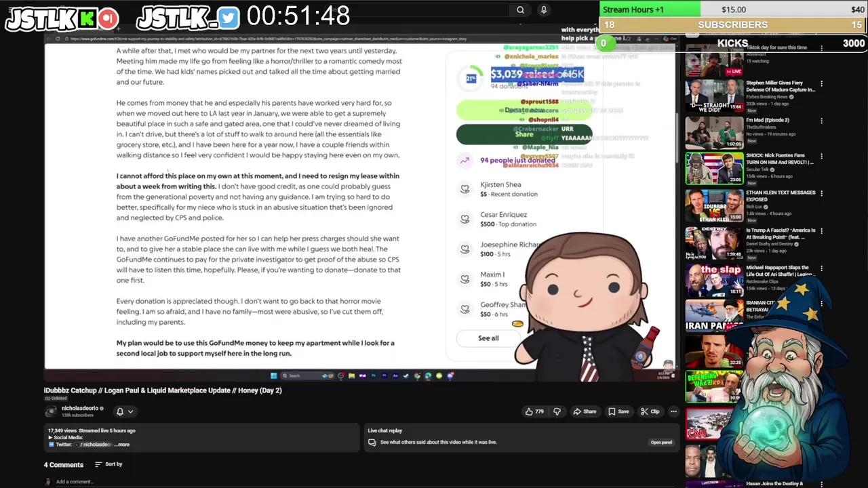
Task: Save the video to a playlist
Action: (618, 411)
